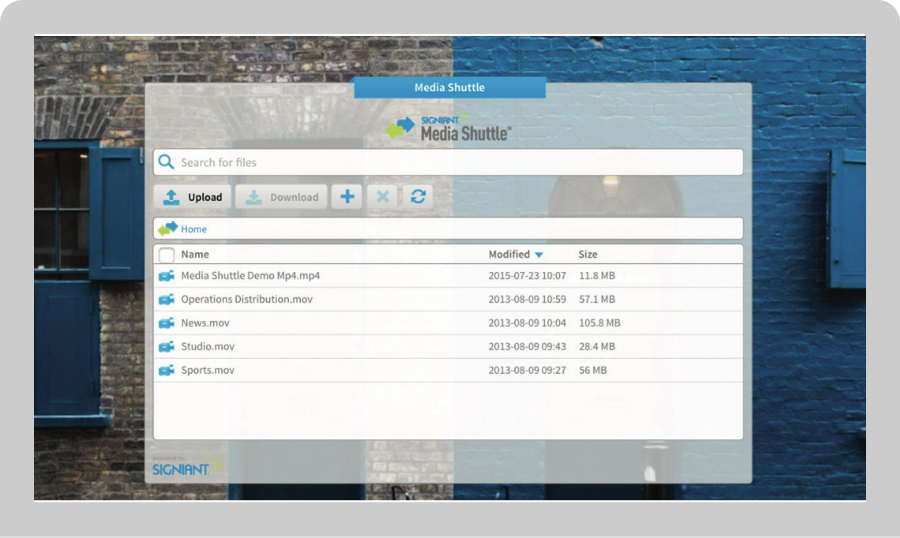Sort files by Name column
The height and width of the screenshot is (538, 900).
click(x=195, y=255)
